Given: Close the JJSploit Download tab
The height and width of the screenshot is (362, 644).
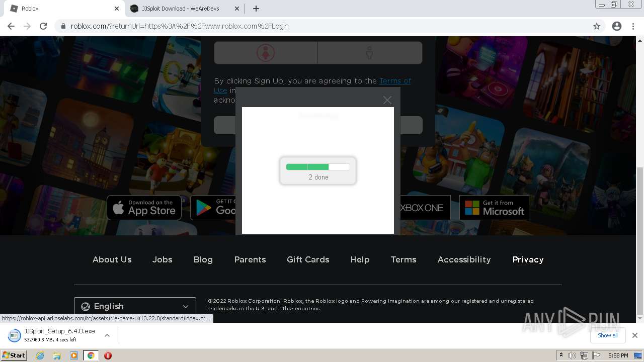Looking at the screenshot, I should pos(237,9).
